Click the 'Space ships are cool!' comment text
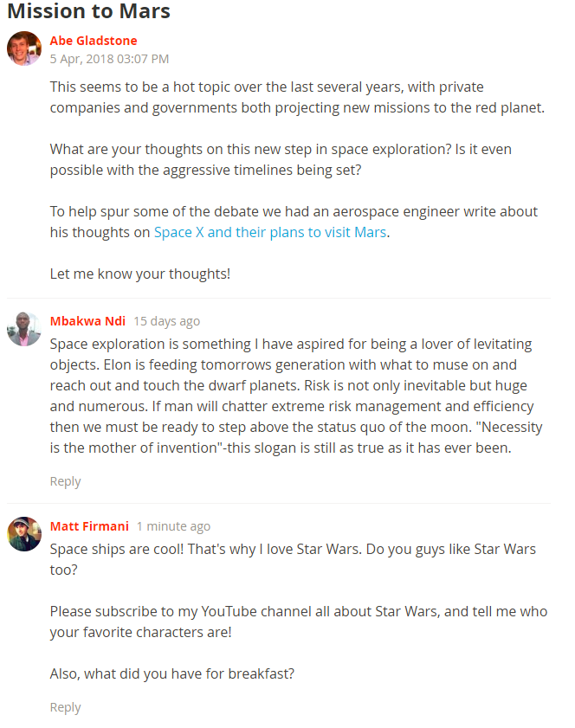 point(293,559)
